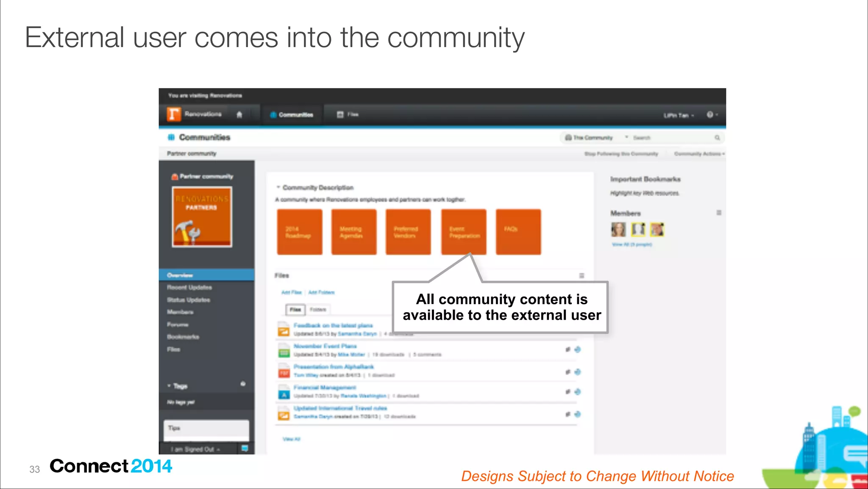
Task: Open the This Community search scope dropdown
Action: 596,138
